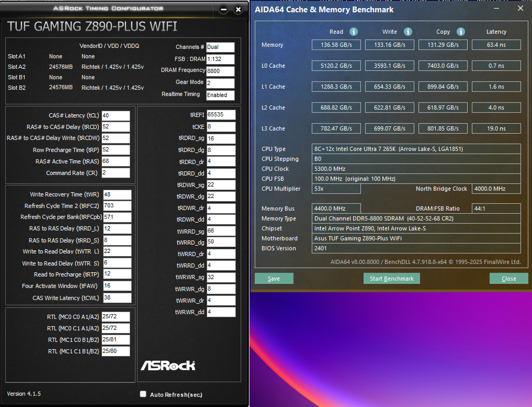The width and height of the screenshot is (532, 407).
Task: Click the Copy info icon
Action: pyautogui.click(x=461, y=32)
